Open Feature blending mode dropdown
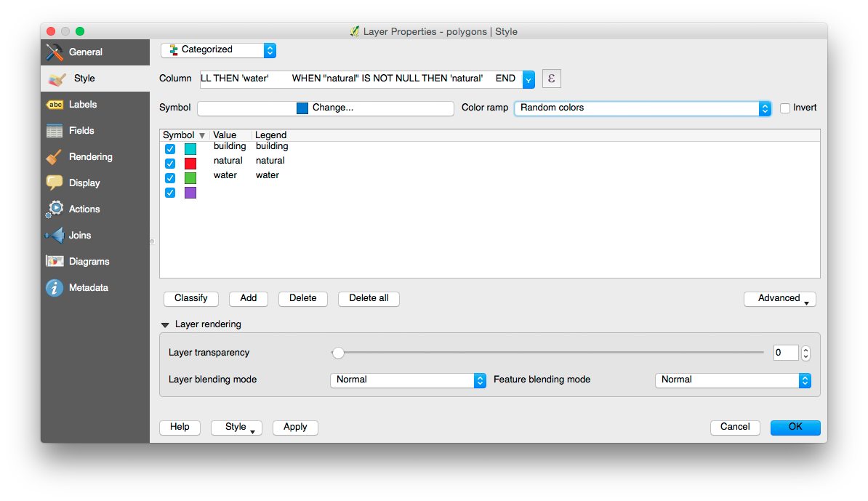 click(x=733, y=380)
